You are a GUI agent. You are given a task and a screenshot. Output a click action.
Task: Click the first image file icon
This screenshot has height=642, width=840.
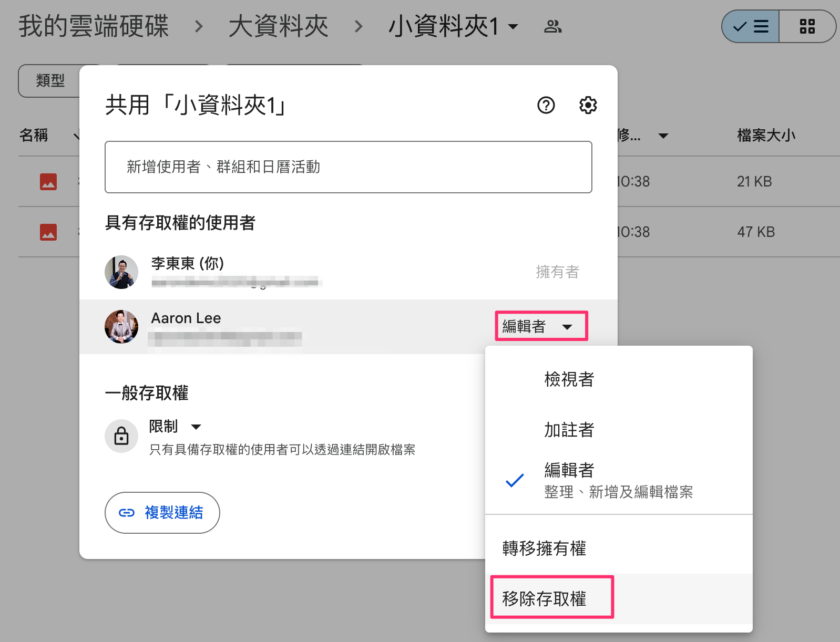48,182
